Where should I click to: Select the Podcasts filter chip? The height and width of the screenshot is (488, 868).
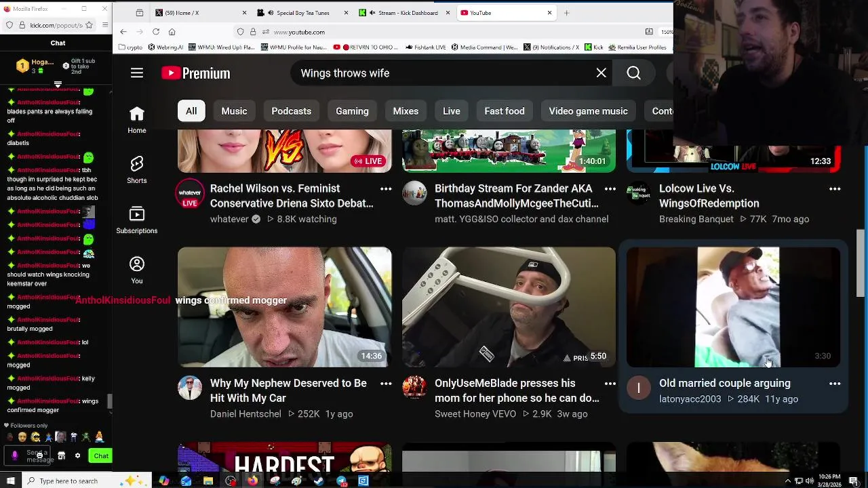point(291,111)
